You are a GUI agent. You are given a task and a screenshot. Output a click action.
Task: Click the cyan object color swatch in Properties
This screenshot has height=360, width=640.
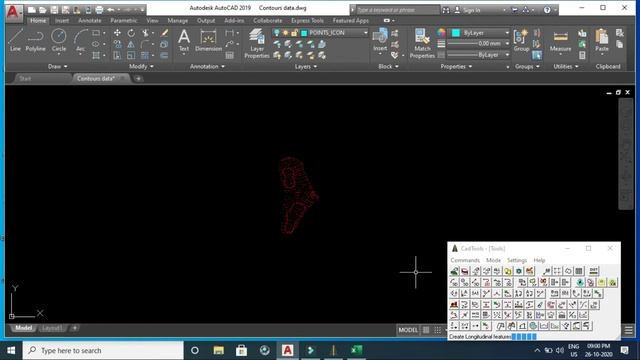pos(456,33)
